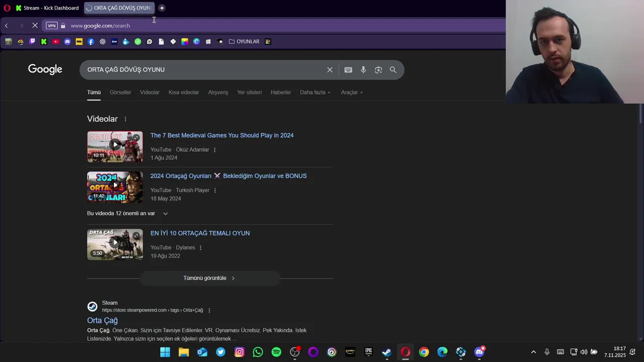Click into the Google search box
This screenshot has width=644, height=362.
pos(204,70)
